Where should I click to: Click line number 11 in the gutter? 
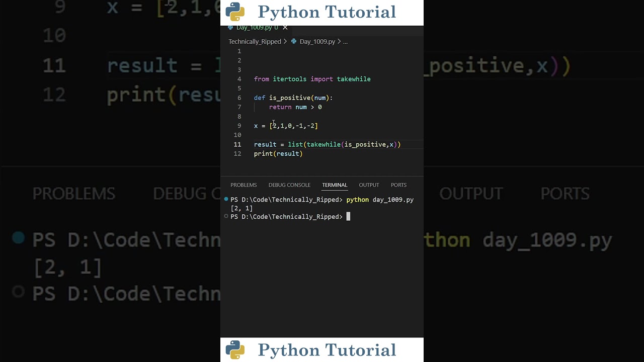(x=237, y=145)
